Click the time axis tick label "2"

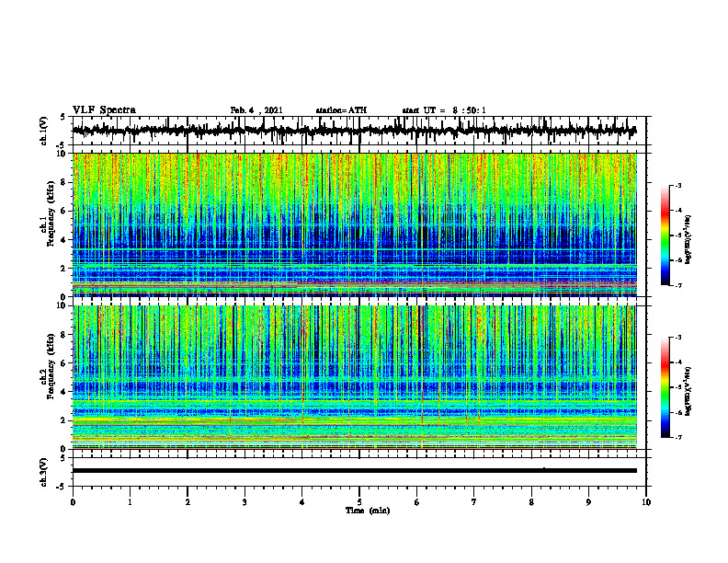pos(188,502)
